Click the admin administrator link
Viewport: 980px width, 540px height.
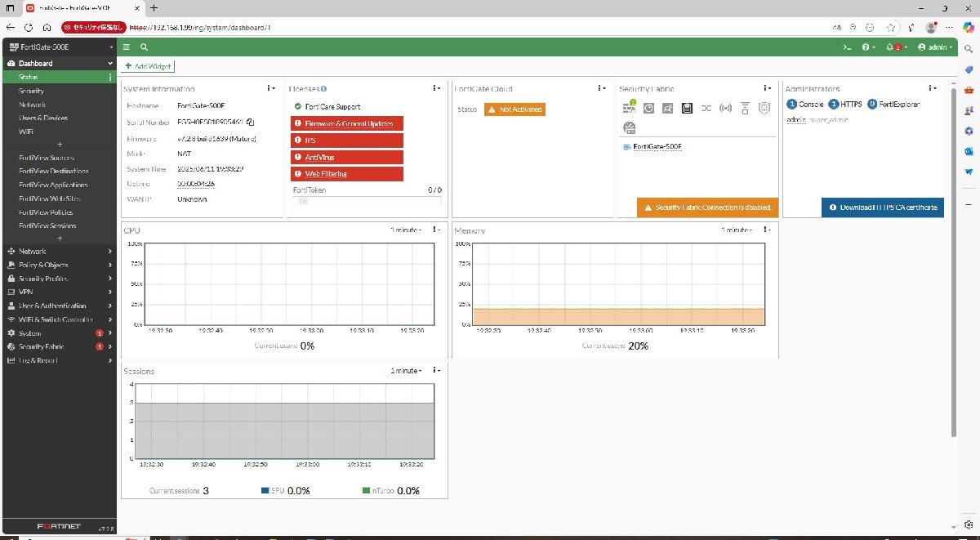coord(796,120)
